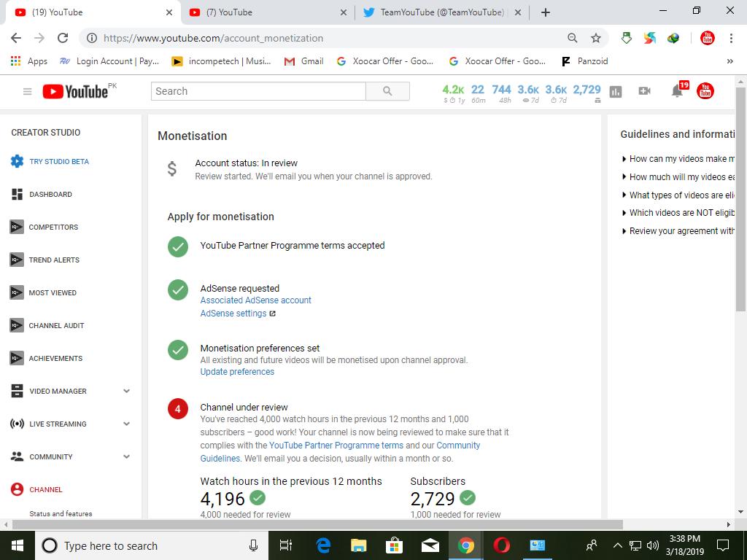Click the Try Studio Beta link
Screen dimensions: 747x560
[x=59, y=161]
